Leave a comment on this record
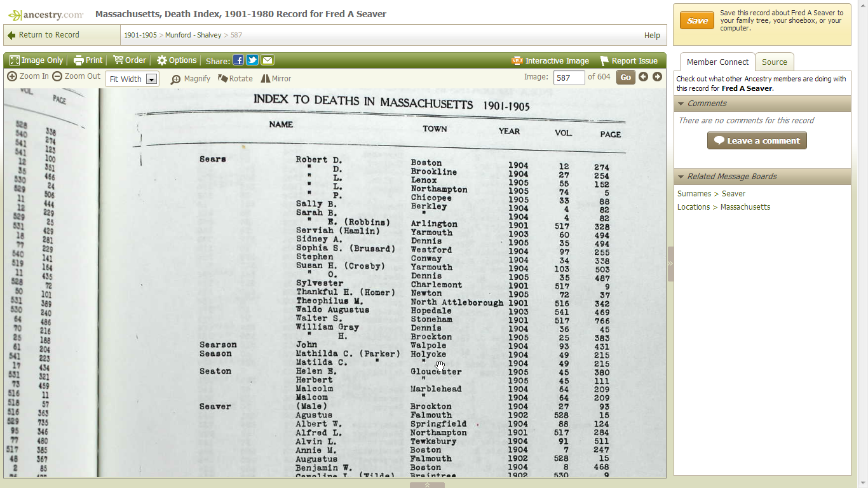 [x=757, y=140]
